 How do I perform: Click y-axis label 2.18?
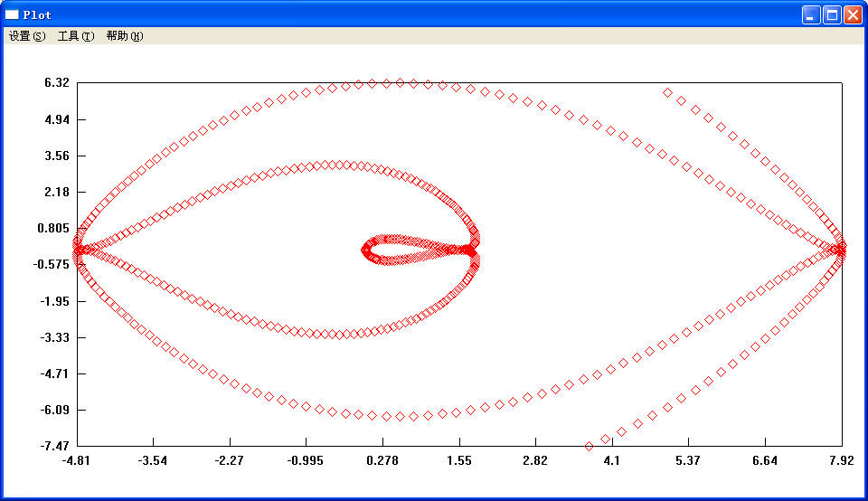tap(57, 192)
